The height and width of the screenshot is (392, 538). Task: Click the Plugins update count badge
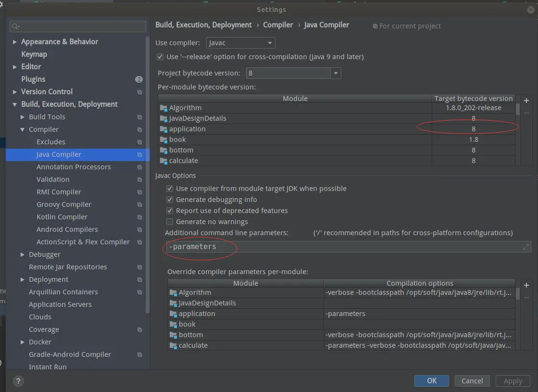tap(138, 79)
